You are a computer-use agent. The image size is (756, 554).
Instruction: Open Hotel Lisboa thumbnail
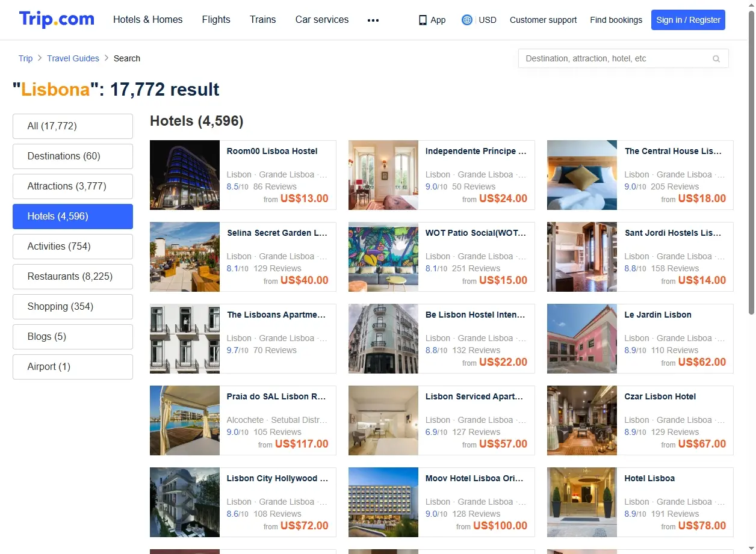click(582, 502)
